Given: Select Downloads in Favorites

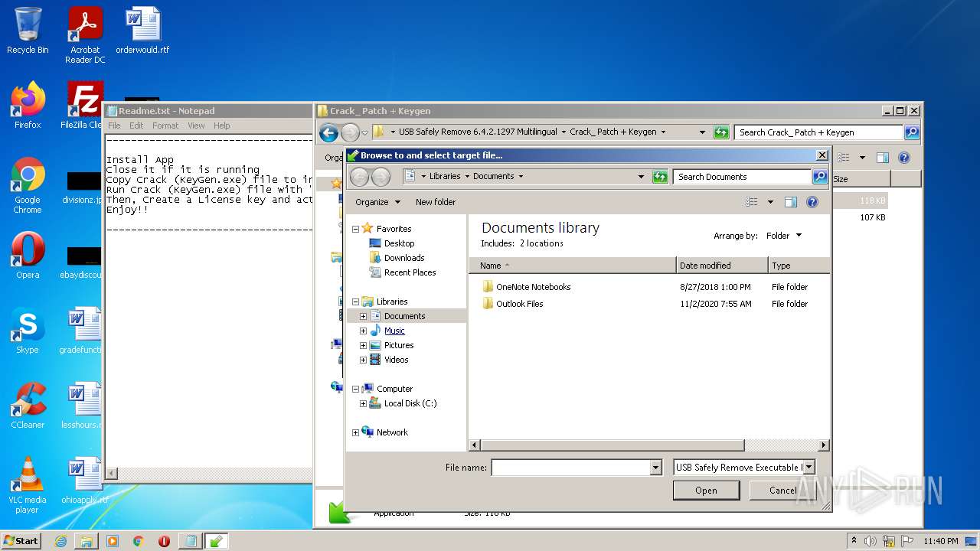Looking at the screenshot, I should (403, 258).
